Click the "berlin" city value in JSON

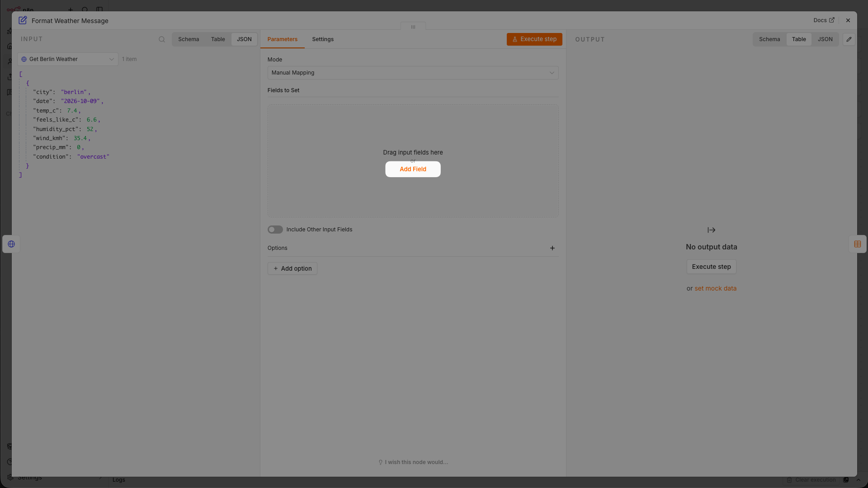[74, 92]
